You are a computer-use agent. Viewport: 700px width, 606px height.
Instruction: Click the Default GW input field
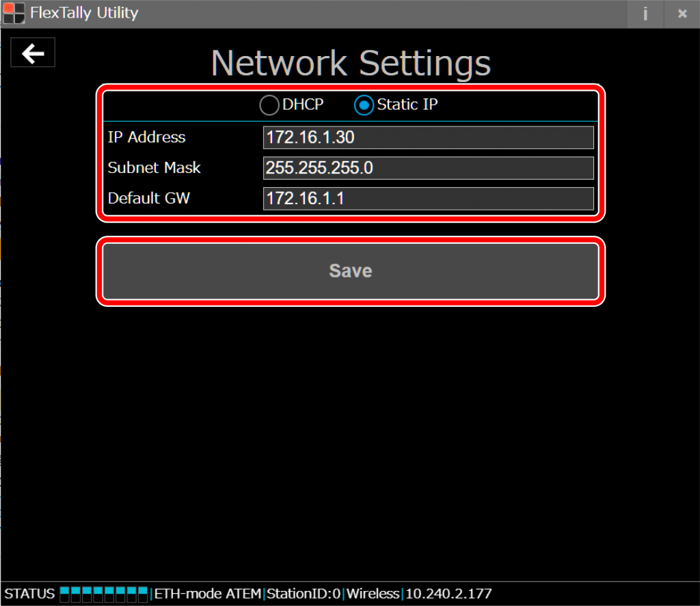(428, 199)
